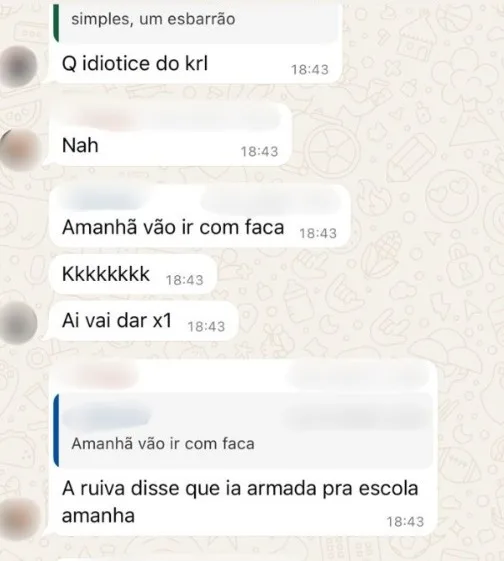Tap the blue bar of the lower quoted reply

coord(56,430)
